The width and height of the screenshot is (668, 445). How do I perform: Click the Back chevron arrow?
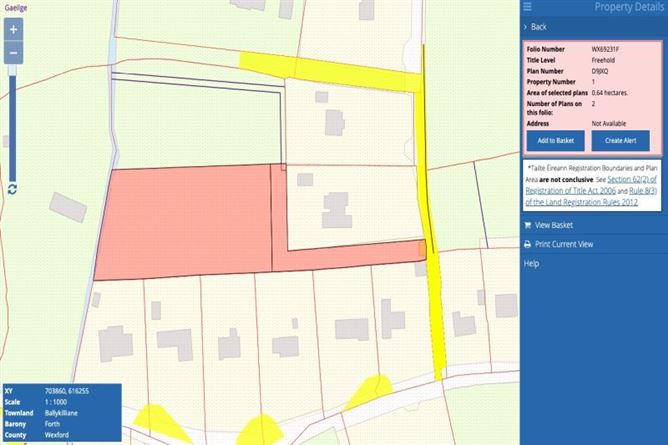coord(525,27)
